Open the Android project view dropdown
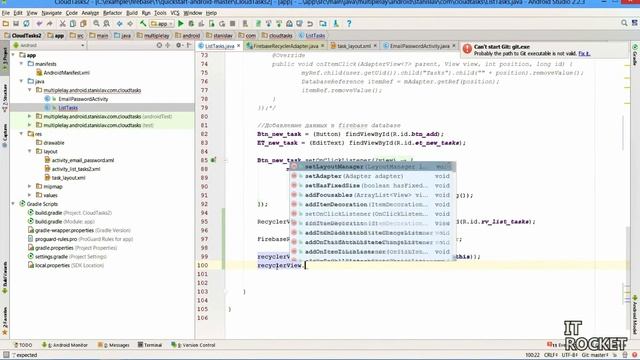The width and height of the screenshot is (640, 360). tap(49, 45)
